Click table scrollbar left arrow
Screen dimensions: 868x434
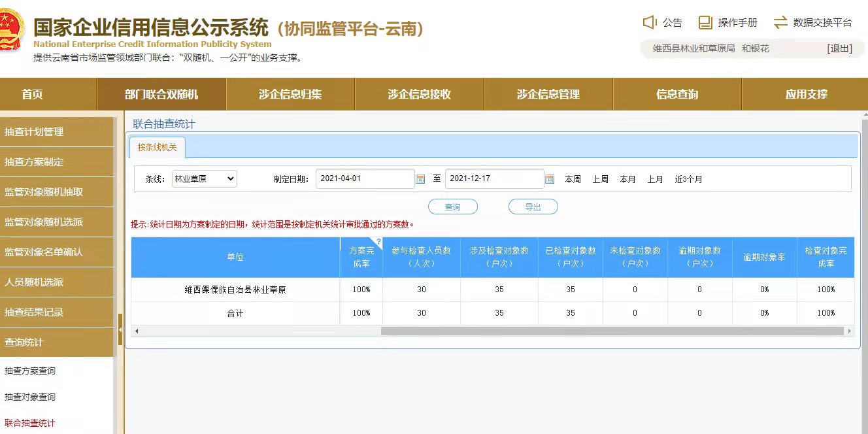click(137, 331)
